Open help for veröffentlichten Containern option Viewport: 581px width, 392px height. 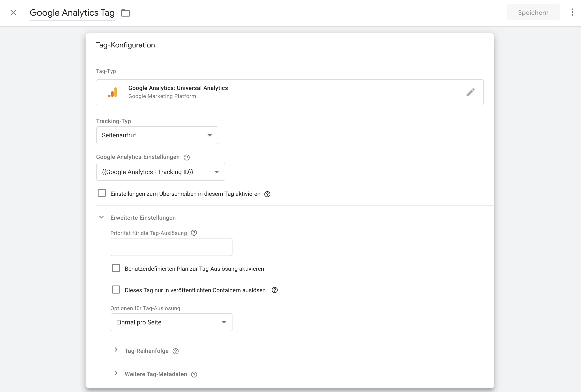(275, 290)
